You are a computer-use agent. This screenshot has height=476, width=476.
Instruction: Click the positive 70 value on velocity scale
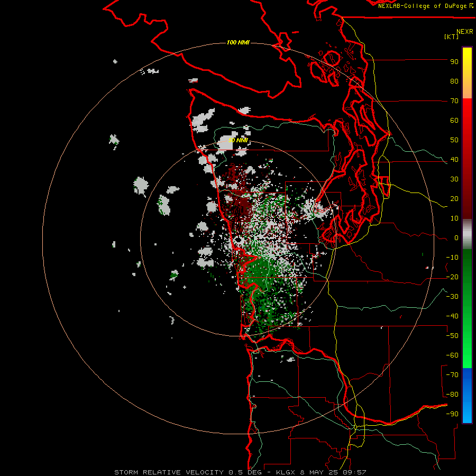coord(454,101)
